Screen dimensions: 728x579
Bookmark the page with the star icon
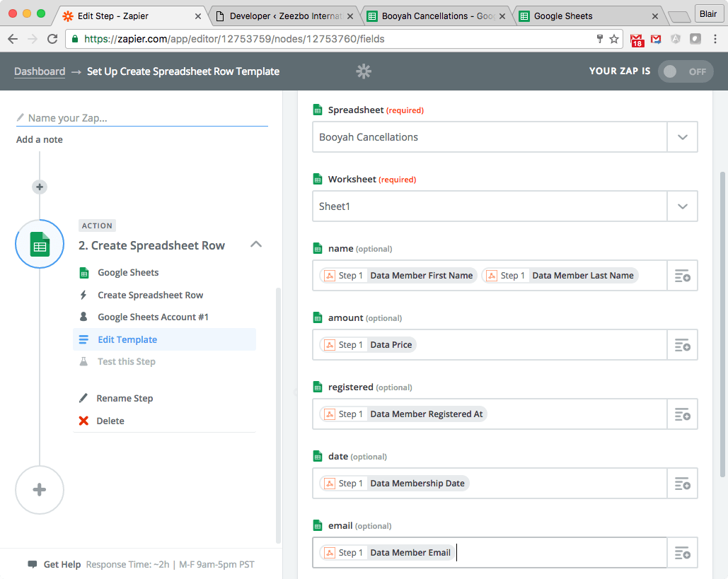pos(614,39)
